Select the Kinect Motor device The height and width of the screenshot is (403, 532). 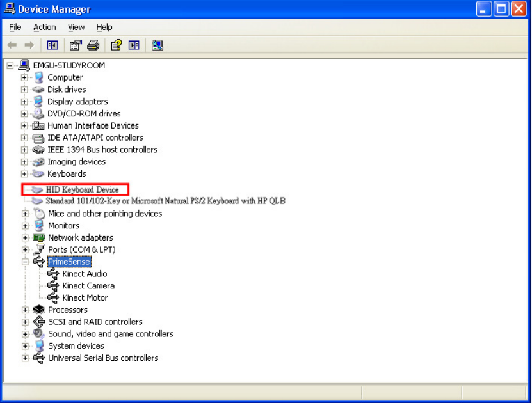85,297
